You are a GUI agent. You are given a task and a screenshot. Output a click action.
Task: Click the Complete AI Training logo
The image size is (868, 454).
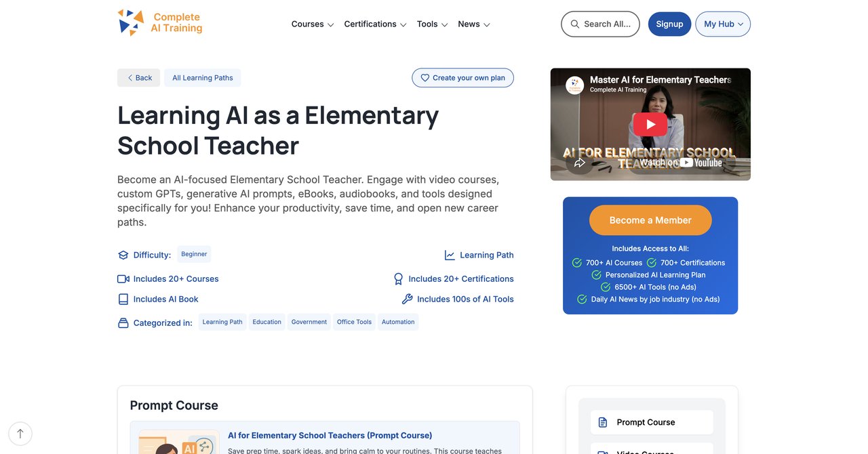point(160,22)
